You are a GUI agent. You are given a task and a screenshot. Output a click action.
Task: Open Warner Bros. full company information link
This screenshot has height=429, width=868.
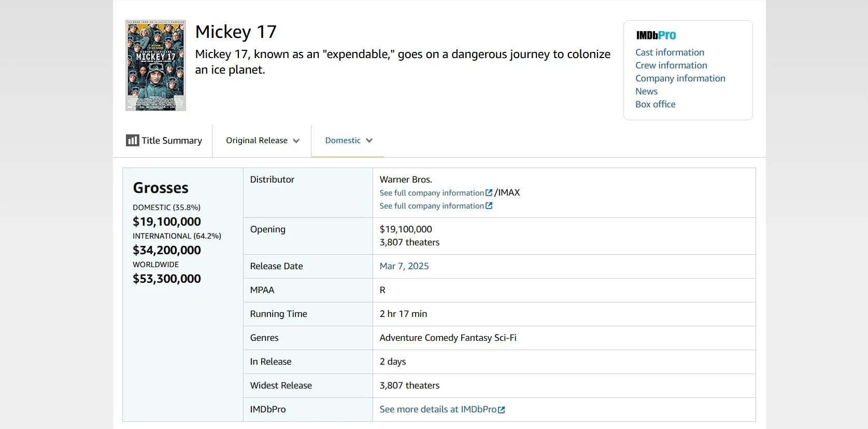[x=431, y=193]
